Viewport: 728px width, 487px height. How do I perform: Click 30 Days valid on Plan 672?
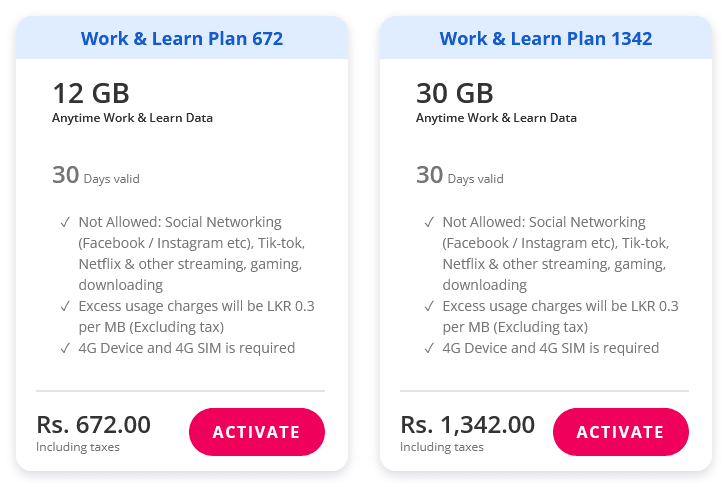[x=96, y=176]
